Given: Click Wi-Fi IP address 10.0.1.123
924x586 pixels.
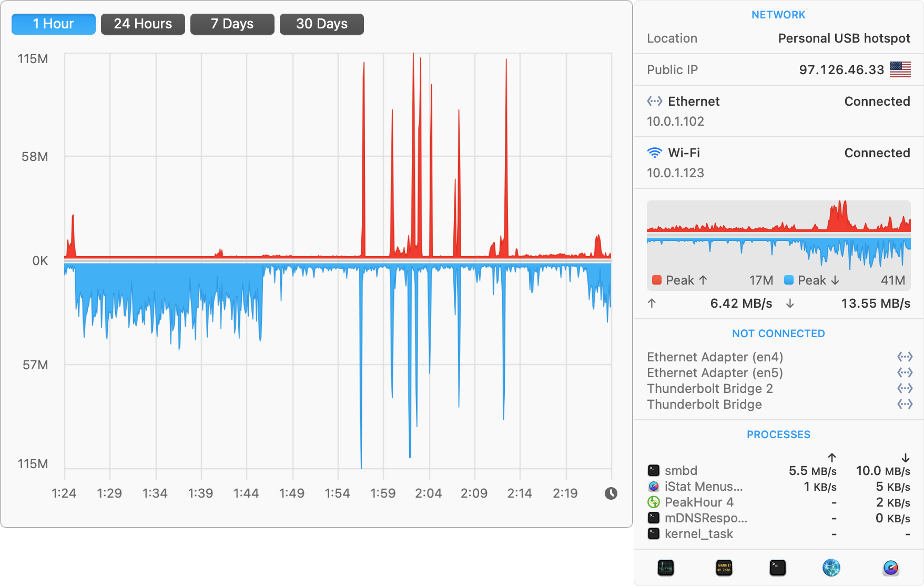Looking at the screenshot, I should pos(675,173).
